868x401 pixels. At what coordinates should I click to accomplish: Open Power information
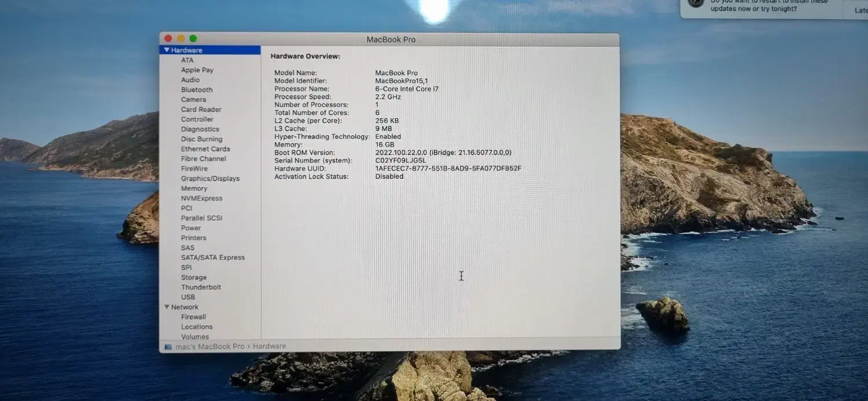coord(191,228)
